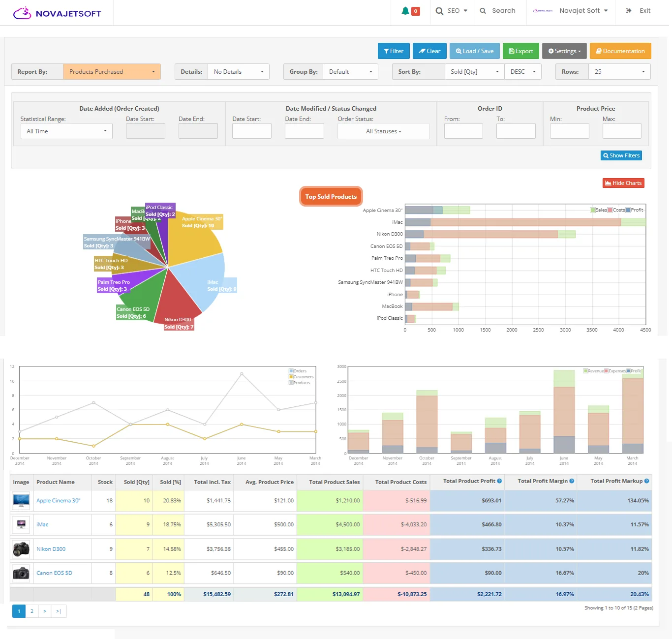
Task: Click the Search item in the header
Action: click(x=498, y=11)
